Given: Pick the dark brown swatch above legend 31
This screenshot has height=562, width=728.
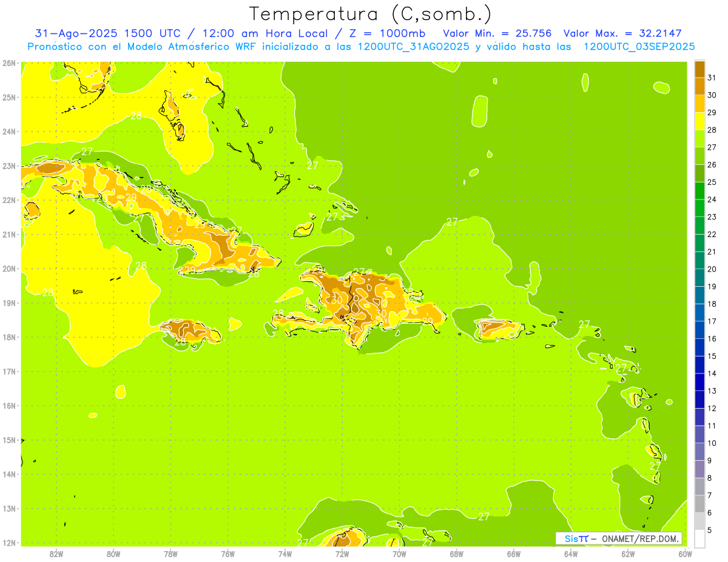Looking at the screenshot, I should 699,69.
